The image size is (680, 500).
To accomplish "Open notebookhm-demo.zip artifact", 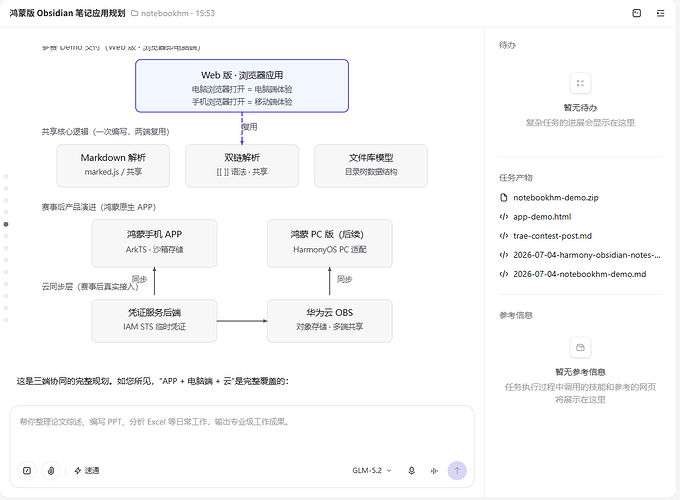I will click(x=556, y=198).
